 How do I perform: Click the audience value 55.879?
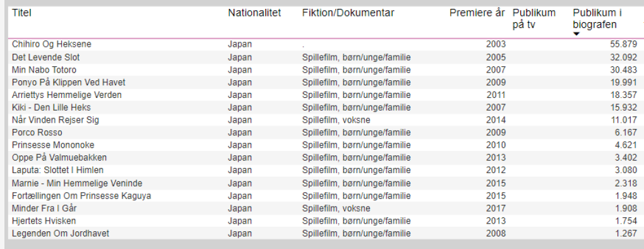click(x=623, y=44)
